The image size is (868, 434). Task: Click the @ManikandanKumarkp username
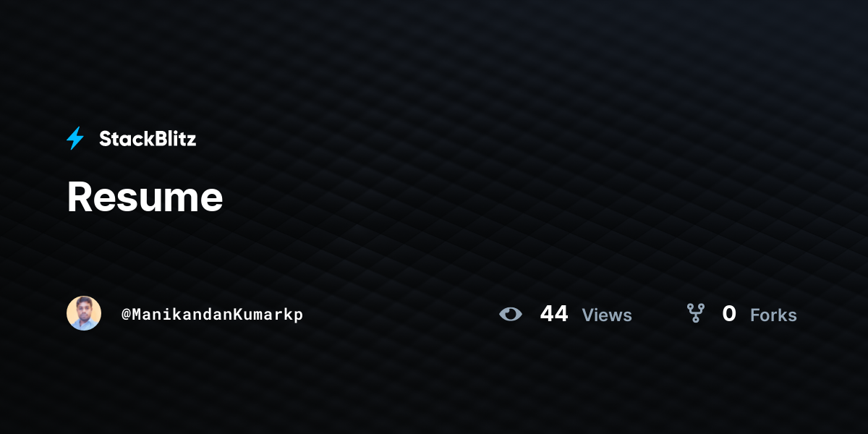(x=212, y=315)
